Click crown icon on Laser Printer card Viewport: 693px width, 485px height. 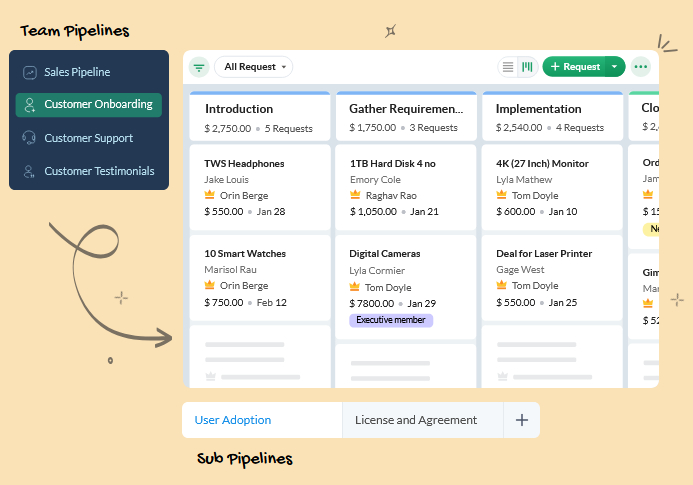click(x=501, y=285)
